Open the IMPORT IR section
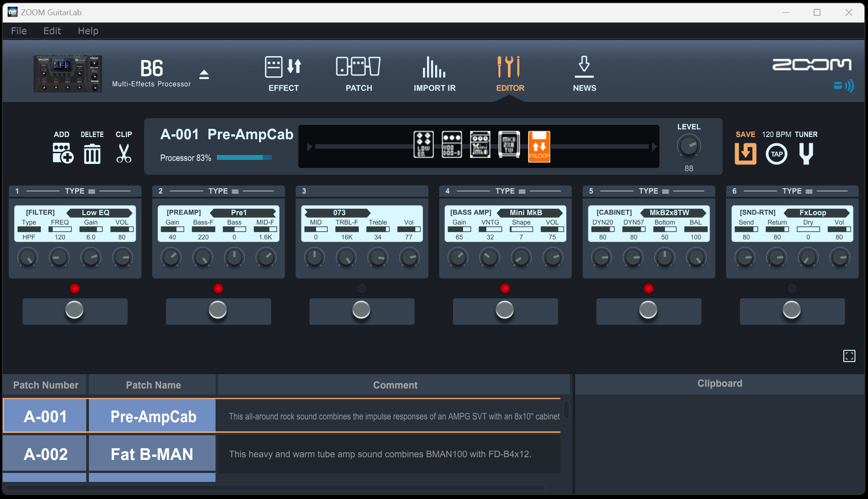 coord(434,74)
